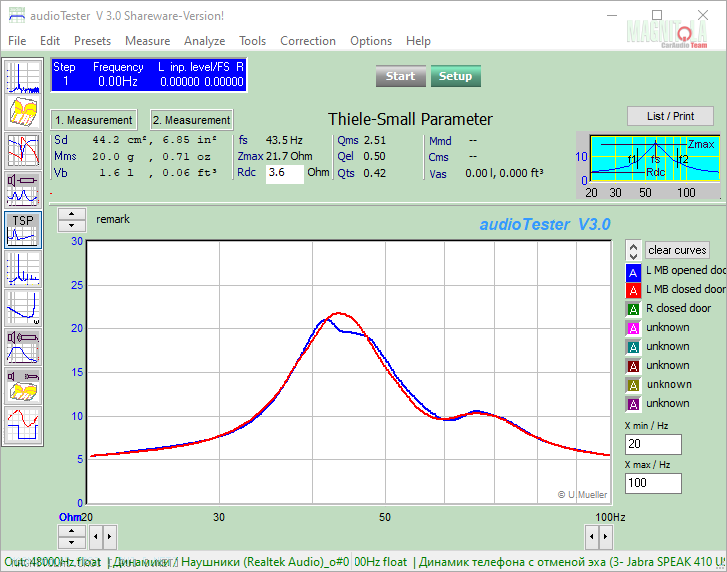The width and height of the screenshot is (727, 572).
Task: Click the remark stepper down arrow
Action: click(71, 225)
